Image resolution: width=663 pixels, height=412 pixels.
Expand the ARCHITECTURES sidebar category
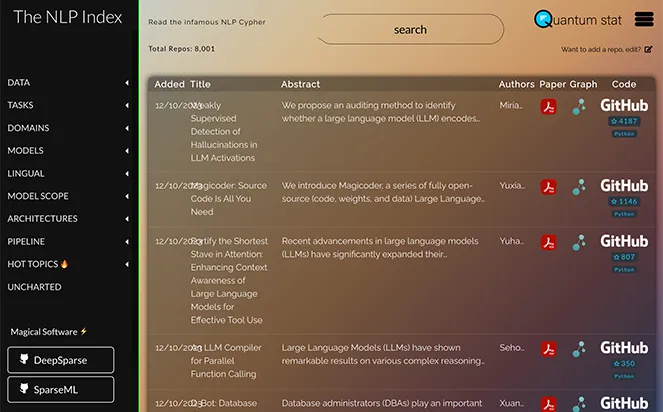point(68,219)
